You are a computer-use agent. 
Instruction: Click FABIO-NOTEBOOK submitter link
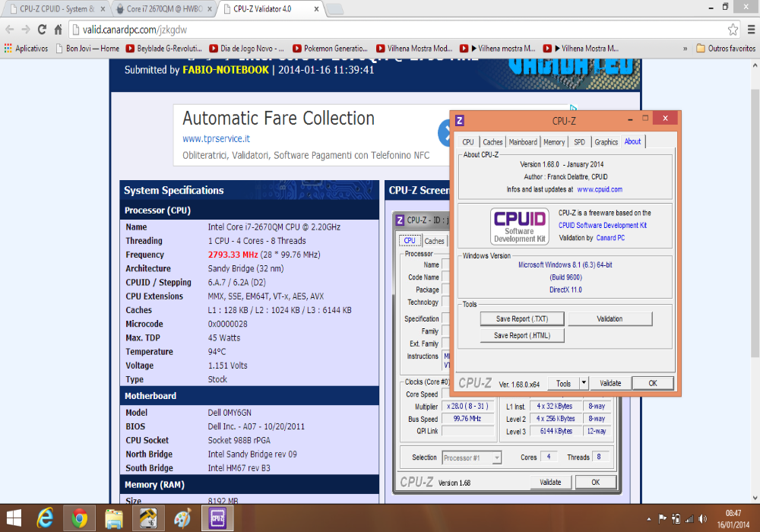coord(226,70)
